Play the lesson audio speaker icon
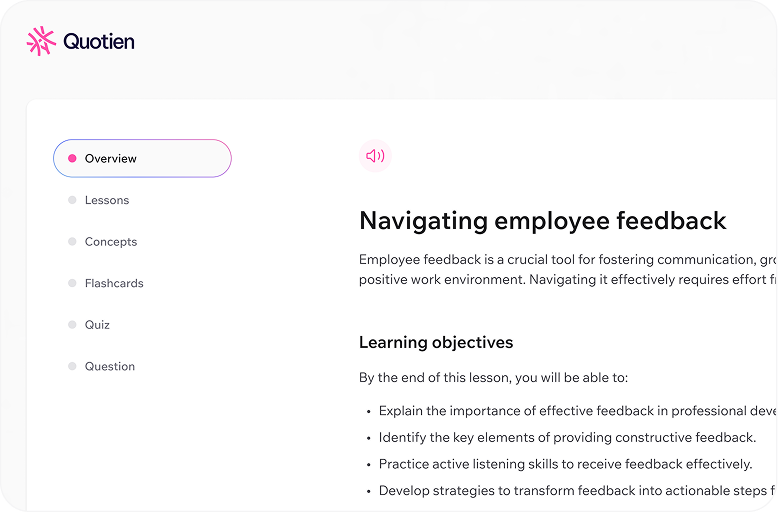 point(375,156)
